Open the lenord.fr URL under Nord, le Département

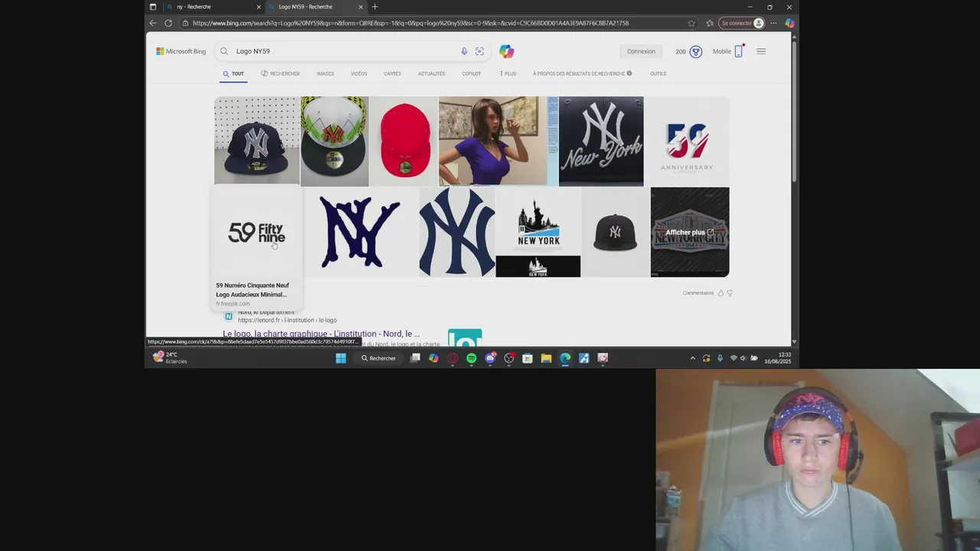pos(287,320)
